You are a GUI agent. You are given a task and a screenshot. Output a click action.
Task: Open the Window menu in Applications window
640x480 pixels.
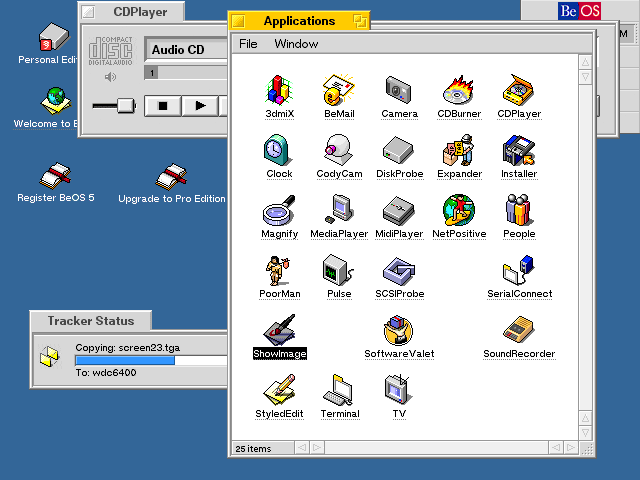(296, 44)
